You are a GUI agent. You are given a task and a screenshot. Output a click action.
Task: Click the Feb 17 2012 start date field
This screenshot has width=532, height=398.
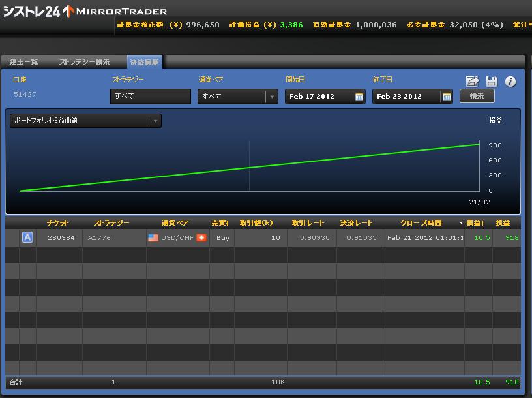tap(318, 97)
